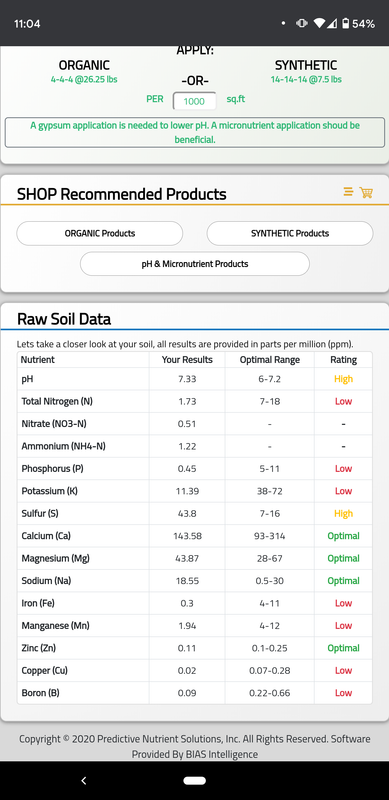389x800 pixels.
Task: Select the ORGANIC fertilizer heading
Action: click(x=84, y=65)
